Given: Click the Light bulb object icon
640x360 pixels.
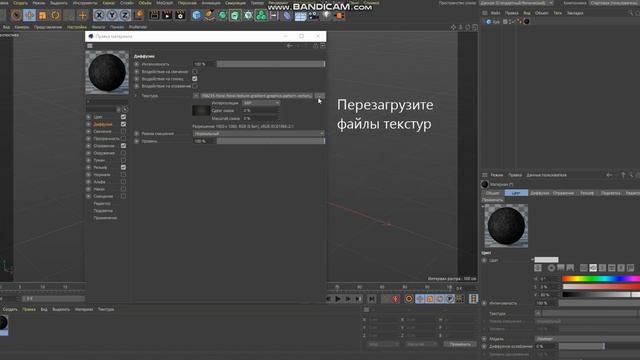Looking at the screenshot, I should pyautogui.click(x=327, y=16).
